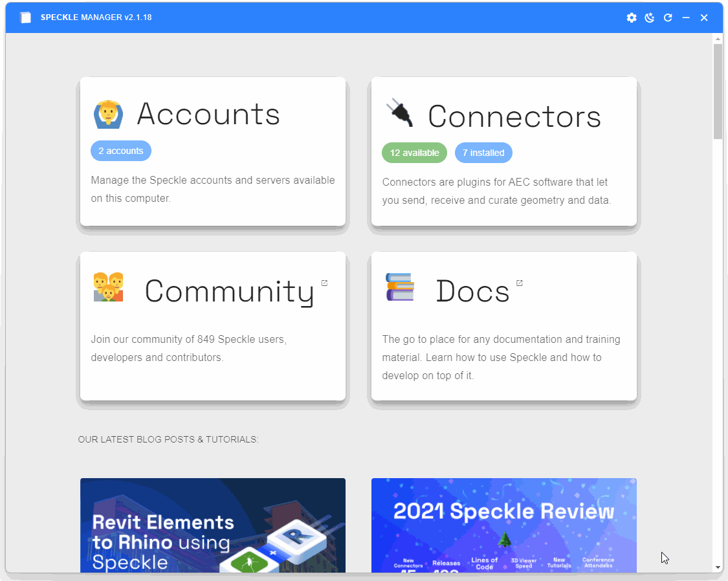Click the Connectors plug icon
This screenshot has width=728, height=581.
pyautogui.click(x=399, y=113)
